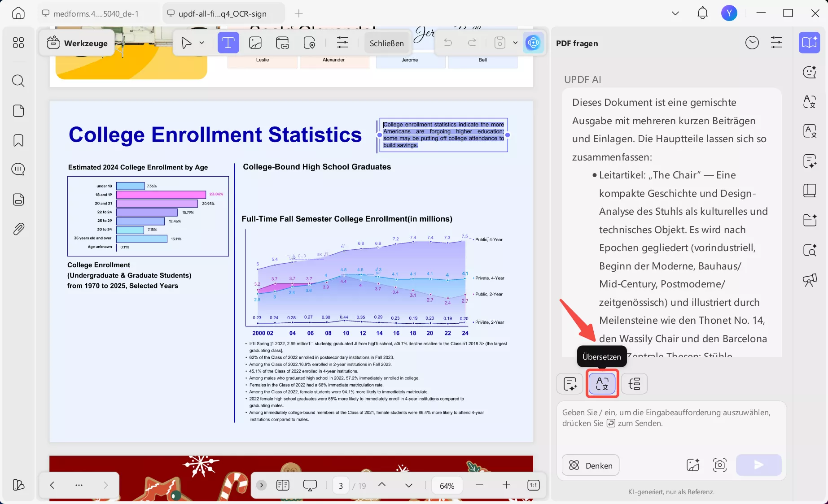Open the Werkzeuge tools menu
Viewport: 828px width, 504px height.
[x=77, y=43]
